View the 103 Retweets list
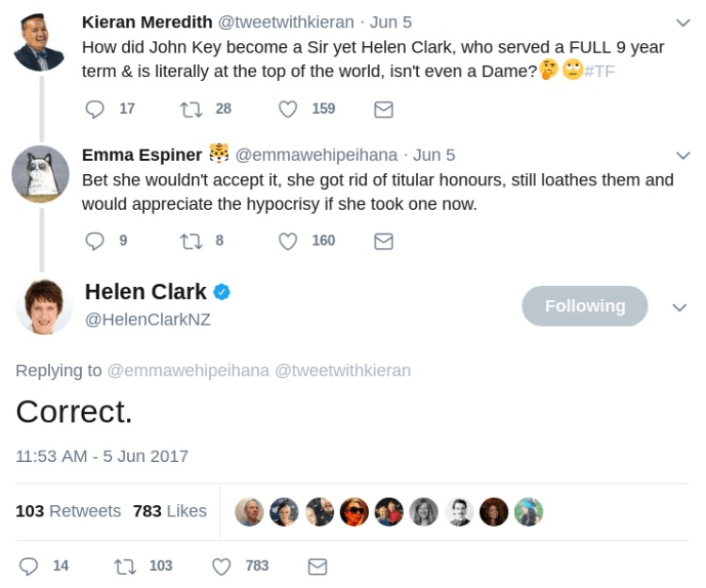The width and height of the screenshot is (706, 588). pos(69,511)
